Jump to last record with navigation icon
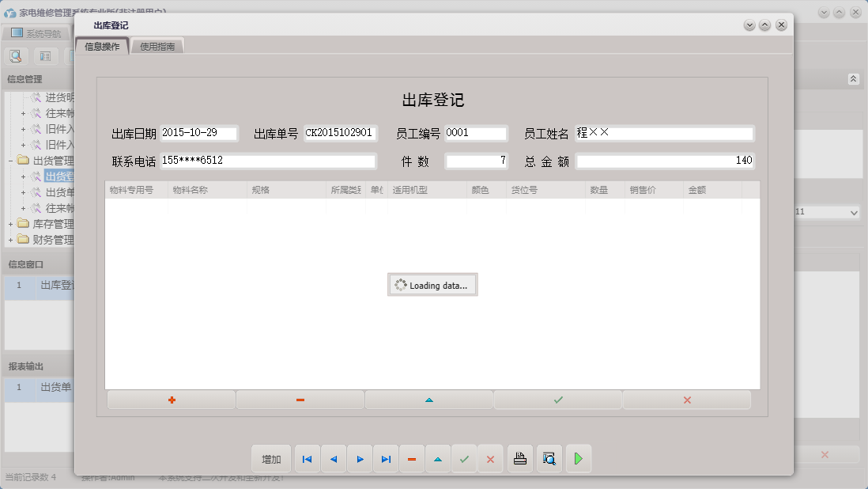This screenshot has height=489, width=868. point(386,458)
